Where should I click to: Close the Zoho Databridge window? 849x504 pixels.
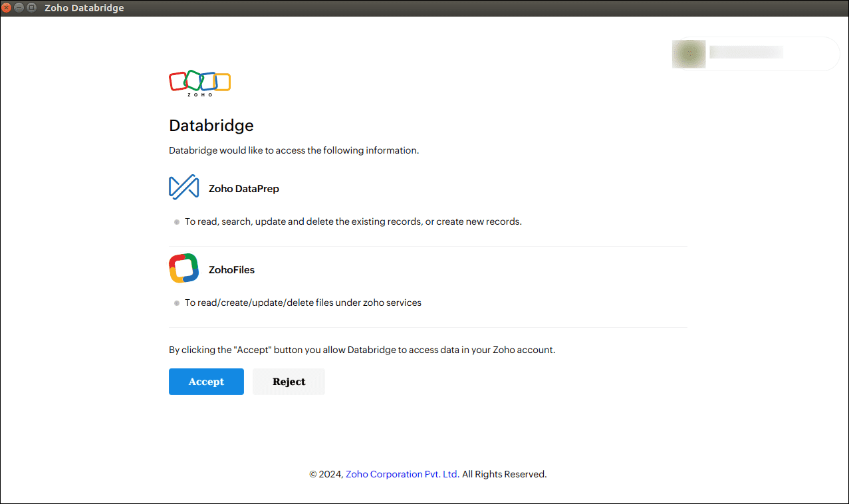point(7,8)
